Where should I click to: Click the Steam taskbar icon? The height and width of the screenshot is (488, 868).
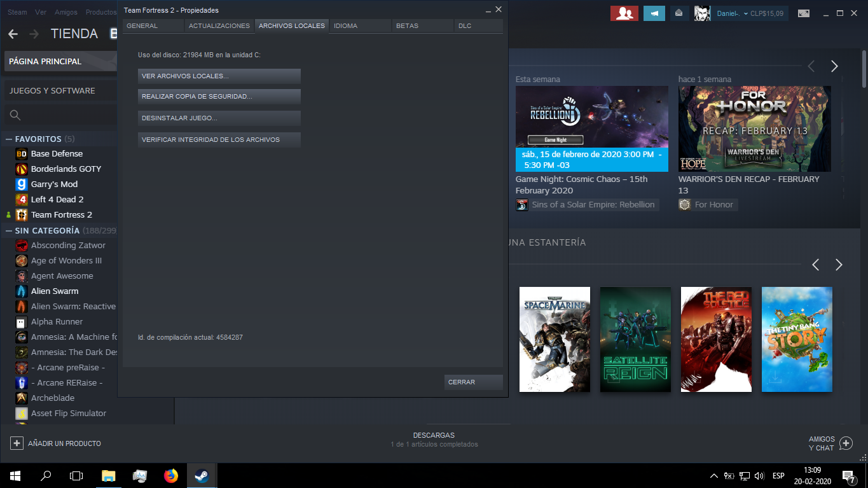pyautogui.click(x=202, y=475)
